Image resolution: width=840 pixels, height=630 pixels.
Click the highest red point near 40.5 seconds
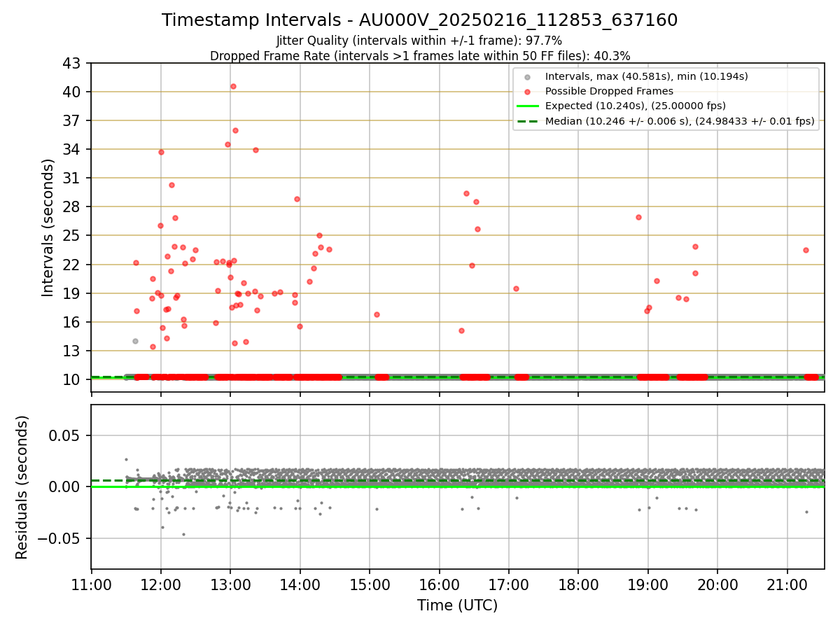(233, 86)
